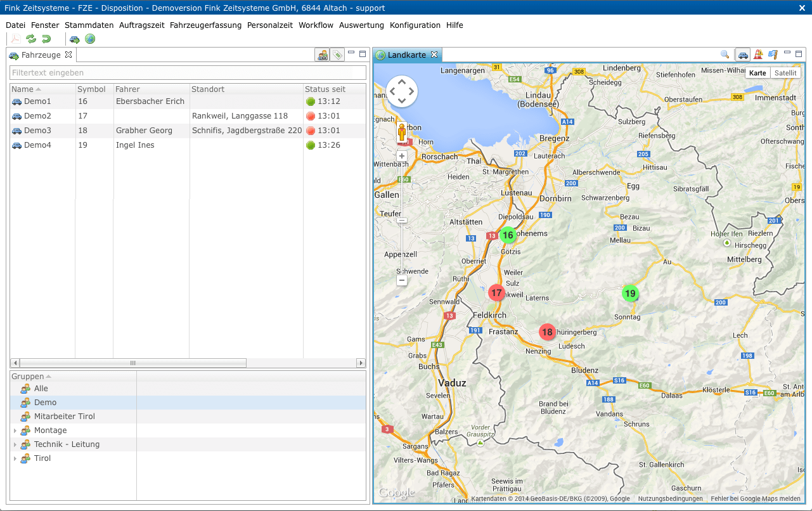Click the map pan navigation control
The width and height of the screenshot is (812, 511).
[402, 91]
